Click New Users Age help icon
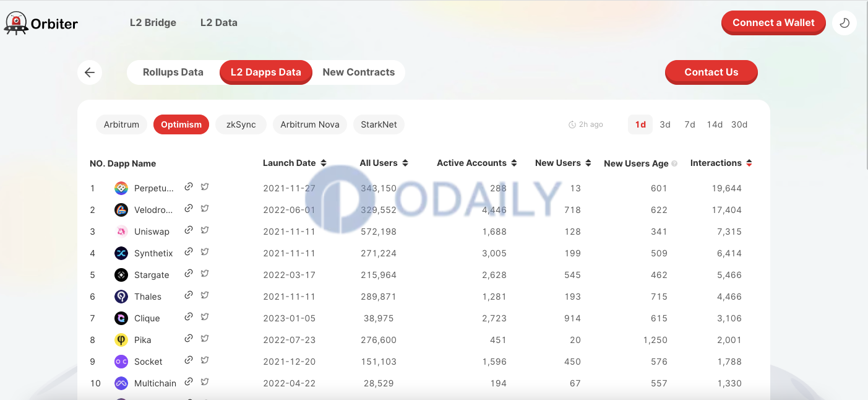The height and width of the screenshot is (400, 868). [674, 163]
